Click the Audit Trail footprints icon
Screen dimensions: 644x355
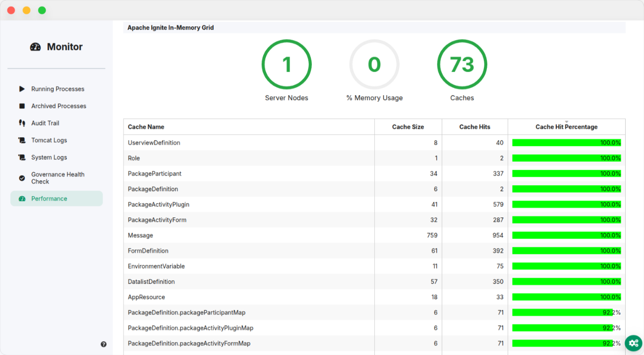click(x=22, y=123)
